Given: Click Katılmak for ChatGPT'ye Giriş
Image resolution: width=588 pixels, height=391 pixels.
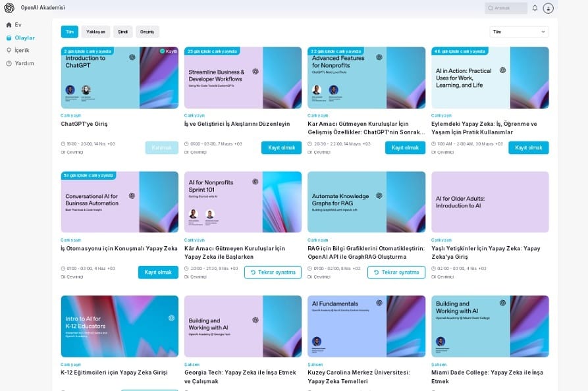Looking at the screenshot, I should (161, 147).
